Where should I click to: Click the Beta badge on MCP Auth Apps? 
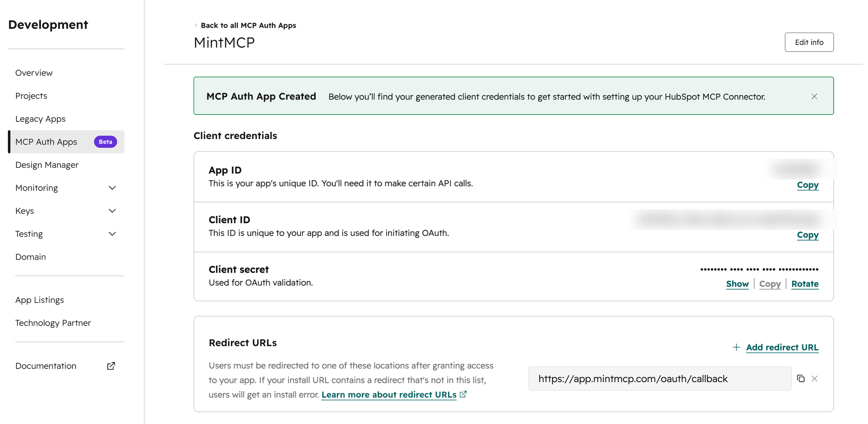click(x=105, y=142)
